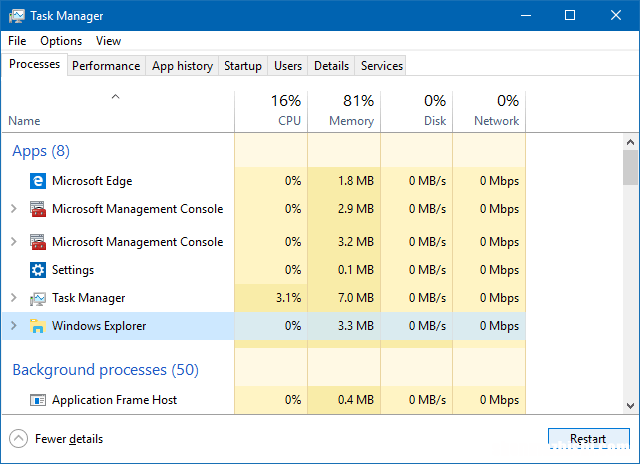This screenshot has height=464, width=640.
Task: Click Task Manager's 7.0 MB memory value
Action: point(356,298)
